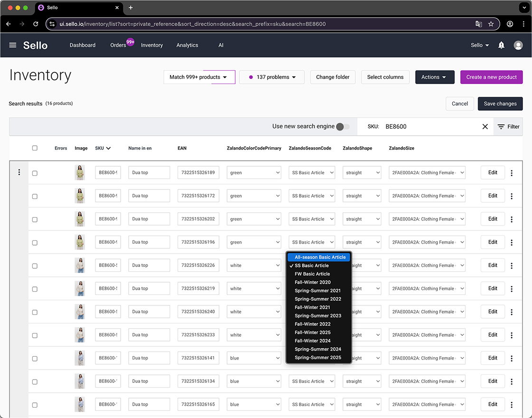The width and height of the screenshot is (532, 418).
Task: Clear the SKU search using the X icon
Action: click(x=485, y=127)
